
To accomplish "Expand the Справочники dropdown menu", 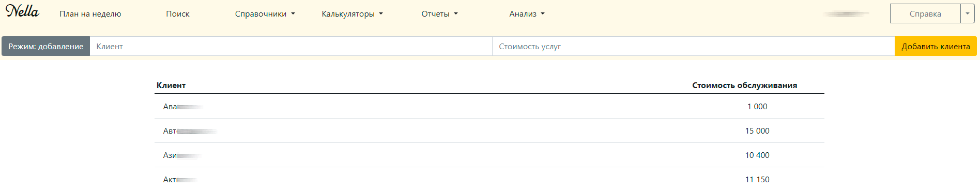I will click(265, 14).
